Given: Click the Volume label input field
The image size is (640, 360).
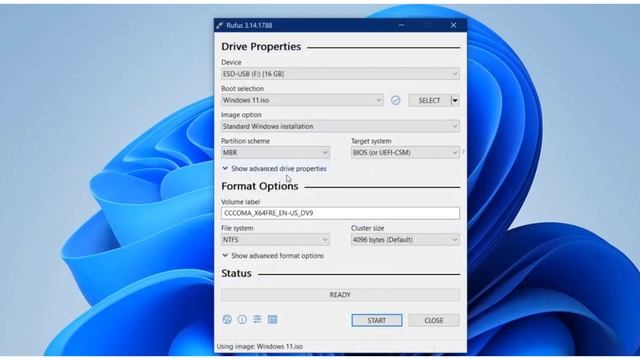Looking at the screenshot, I should point(340,213).
